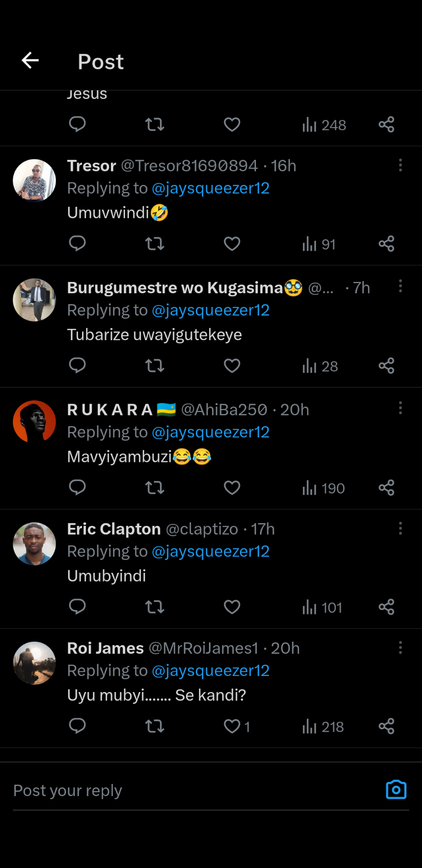
Task: Reply to Tresor's Umuvwindi post
Action: point(77,243)
